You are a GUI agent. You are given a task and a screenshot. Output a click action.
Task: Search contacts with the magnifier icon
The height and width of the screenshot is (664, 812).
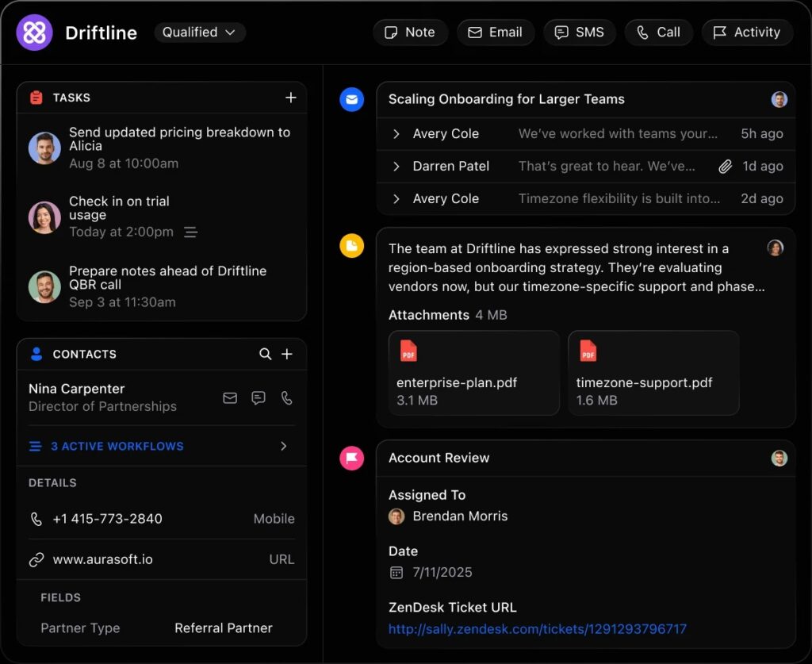point(265,354)
